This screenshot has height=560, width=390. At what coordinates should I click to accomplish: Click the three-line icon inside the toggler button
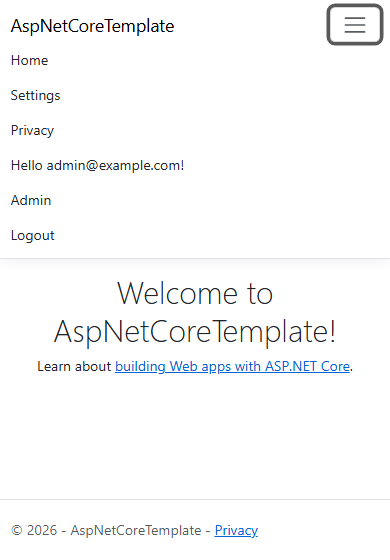[355, 25]
